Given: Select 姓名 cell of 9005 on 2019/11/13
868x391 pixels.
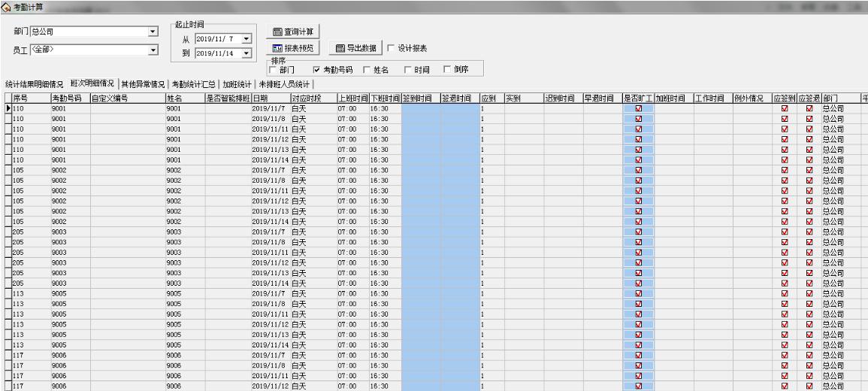Looking at the screenshot, I should 185,335.
